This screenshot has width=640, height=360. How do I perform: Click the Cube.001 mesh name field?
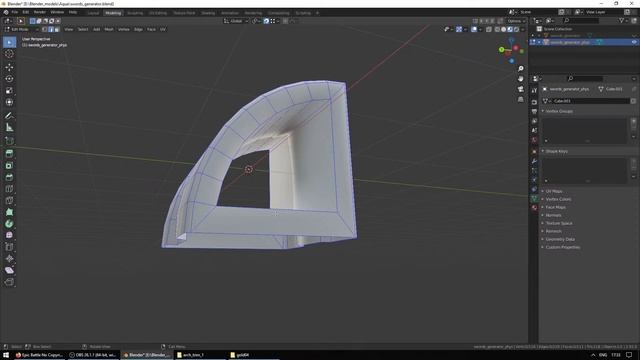589,101
